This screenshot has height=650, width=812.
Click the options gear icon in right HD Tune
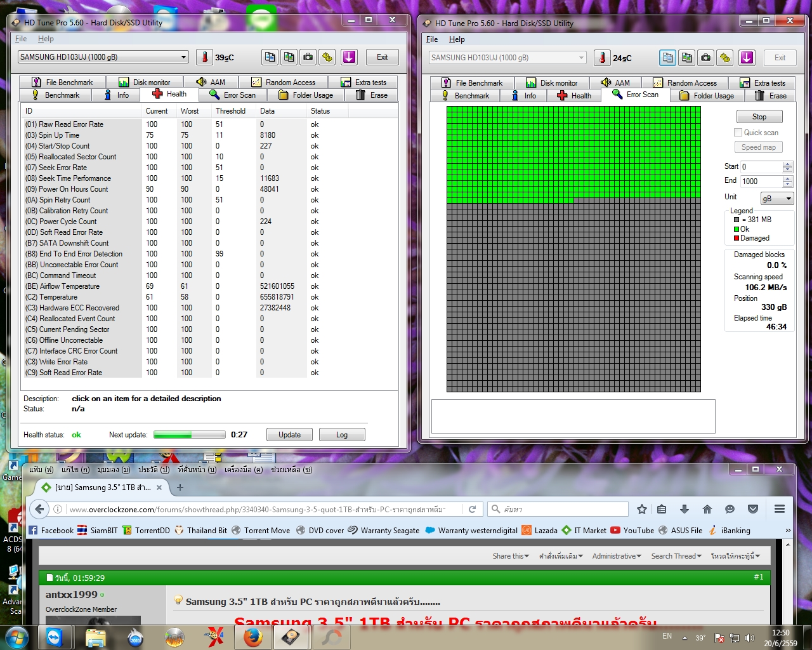tap(725, 58)
